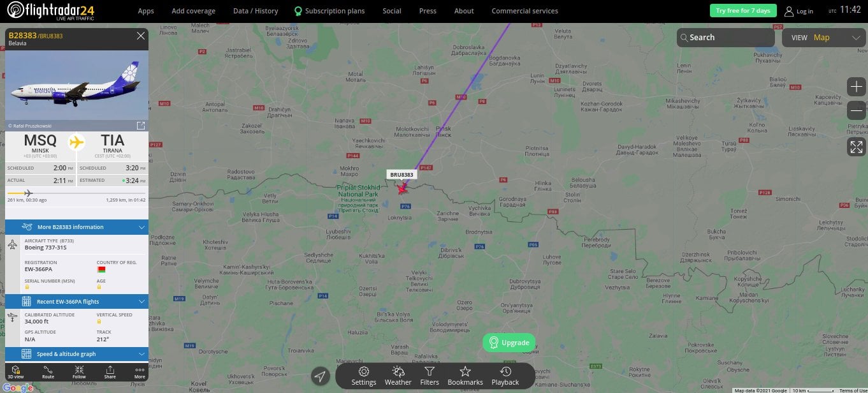Toggle fullscreen map button

tap(856, 147)
